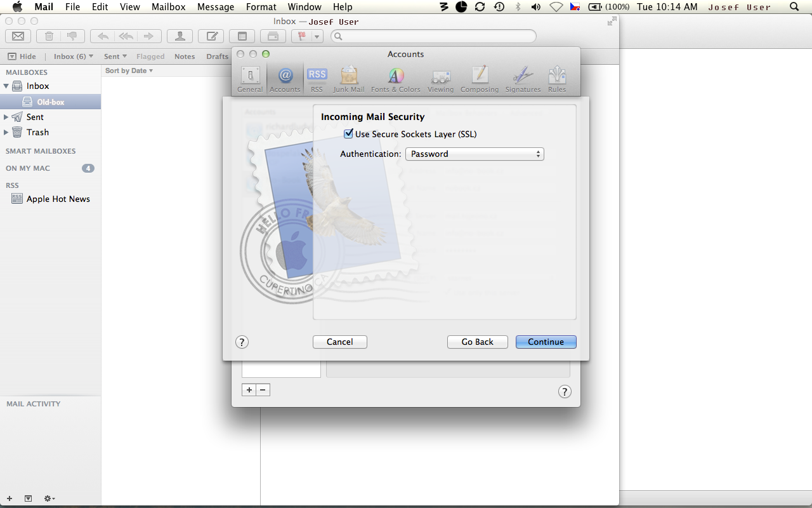Select the Inbox mailbox in sidebar

click(x=37, y=86)
